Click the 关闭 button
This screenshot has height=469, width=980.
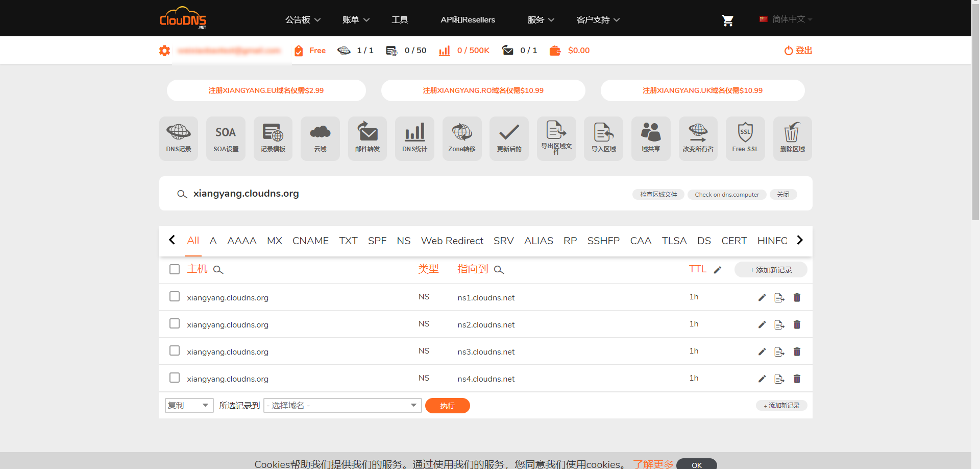click(783, 195)
